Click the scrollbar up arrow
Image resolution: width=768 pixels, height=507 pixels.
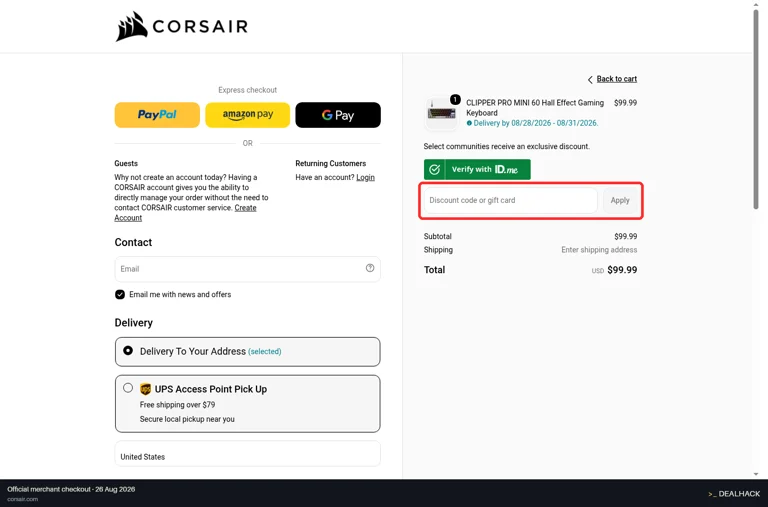pyautogui.click(x=756, y=4)
